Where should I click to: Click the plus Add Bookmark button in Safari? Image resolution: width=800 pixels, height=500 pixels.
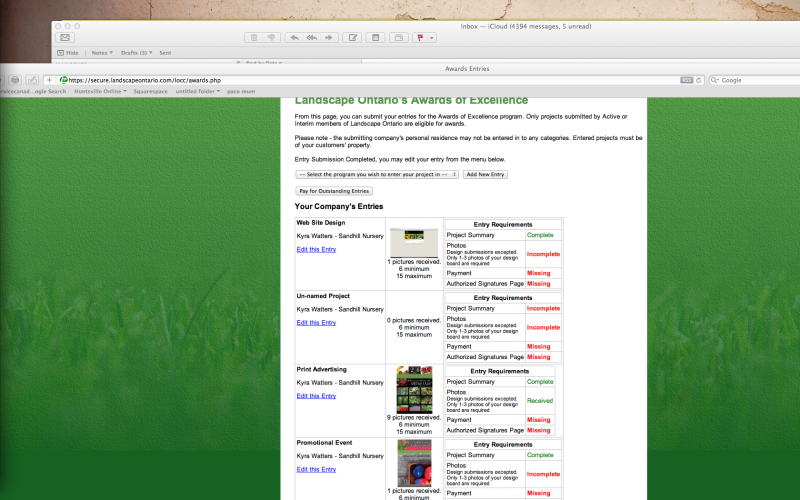49,80
